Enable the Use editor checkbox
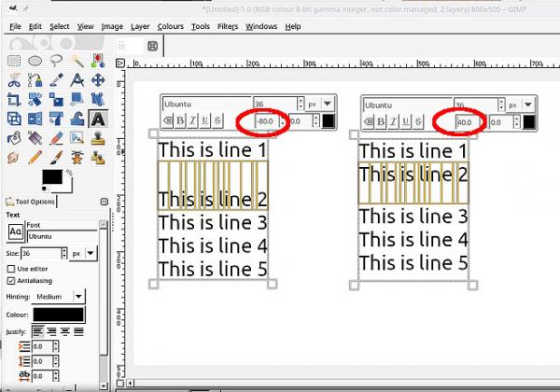Image resolution: width=560 pixels, height=392 pixels. (11, 269)
